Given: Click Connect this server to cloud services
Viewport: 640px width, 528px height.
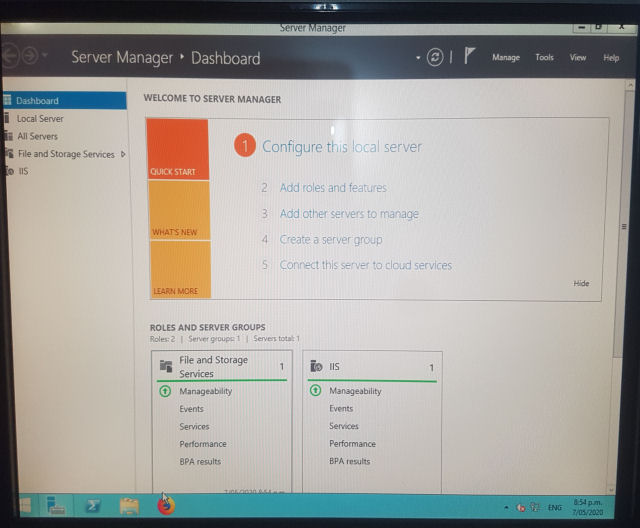Looking at the screenshot, I should (x=366, y=265).
